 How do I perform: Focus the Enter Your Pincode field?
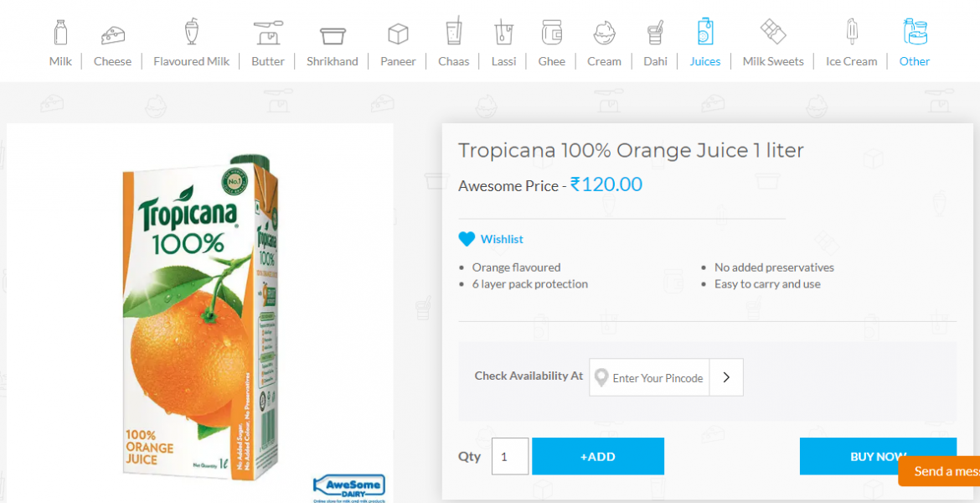[x=658, y=378]
